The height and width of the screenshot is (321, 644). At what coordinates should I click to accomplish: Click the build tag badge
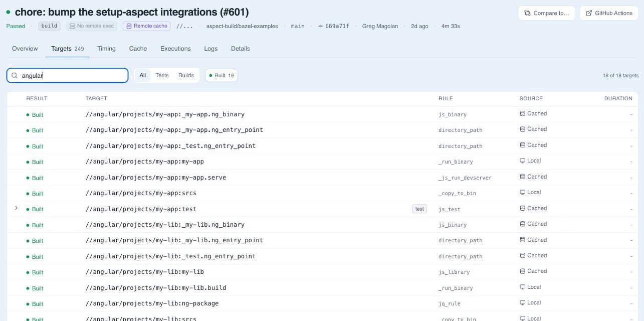click(x=50, y=26)
